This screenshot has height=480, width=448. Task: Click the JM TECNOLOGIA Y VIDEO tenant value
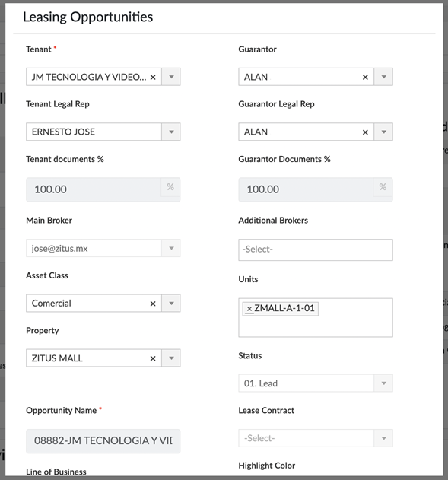[x=89, y=77]
